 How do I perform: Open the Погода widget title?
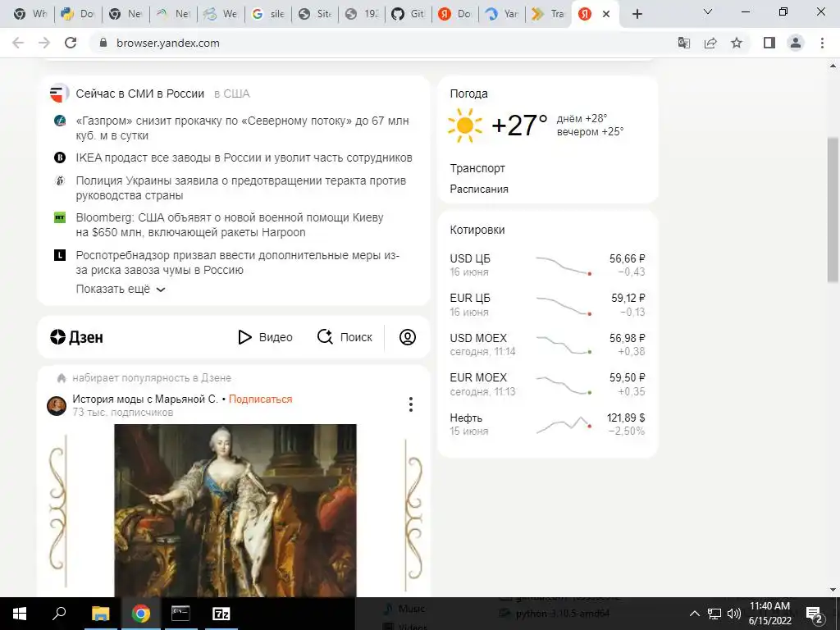tap(468, 94)
